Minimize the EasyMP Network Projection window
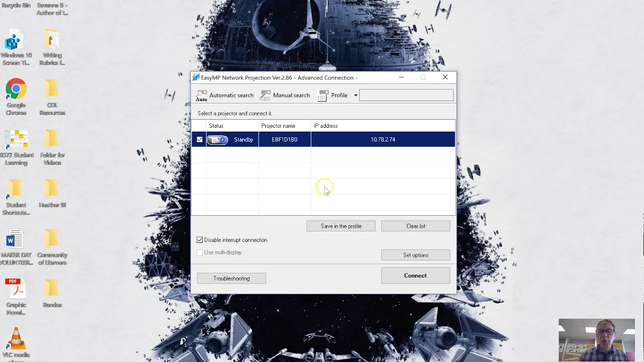The height and width of the screenshot is (362, 644). (x=401, y=77)
